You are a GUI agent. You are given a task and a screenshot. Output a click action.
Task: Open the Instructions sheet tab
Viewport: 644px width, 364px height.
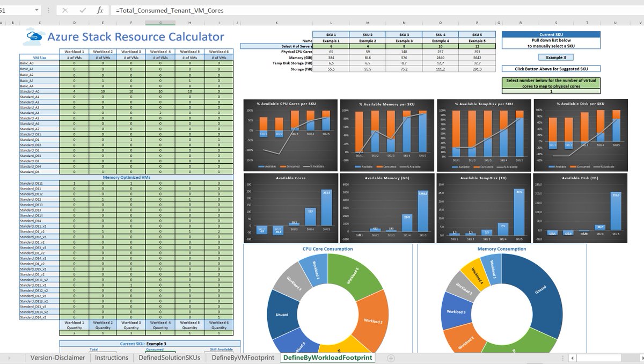112,358
